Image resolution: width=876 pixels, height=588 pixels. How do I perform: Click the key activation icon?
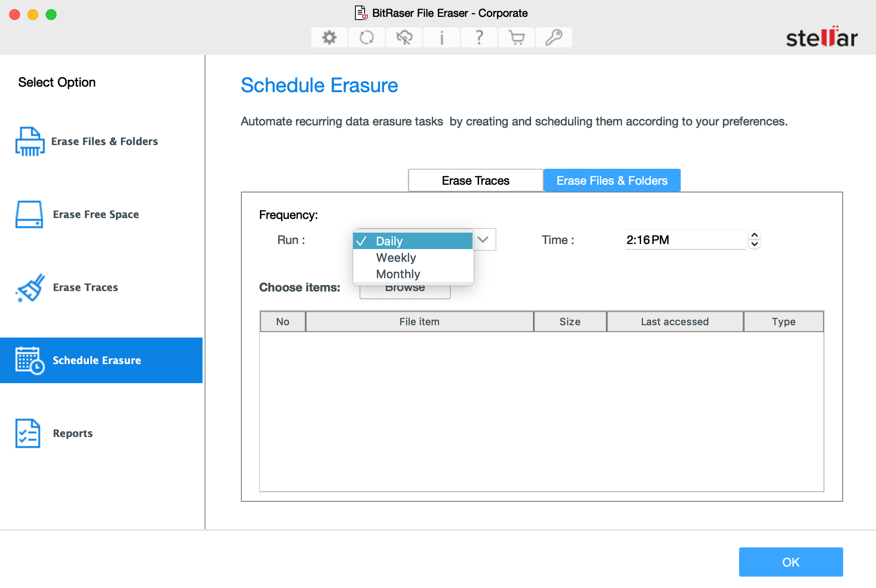pyautogui.click(x=553, y=37)
